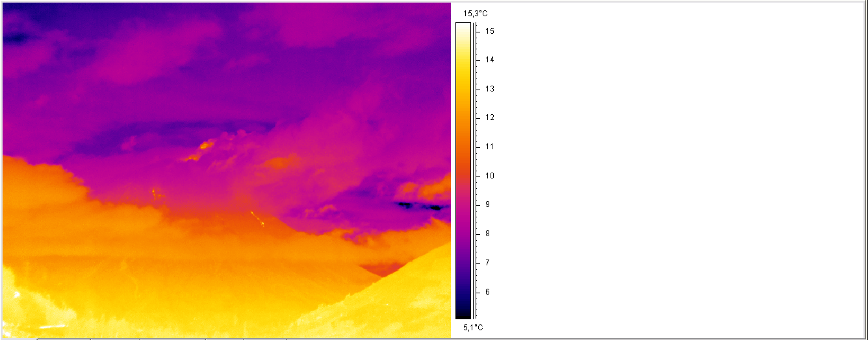Click the 11 tick label on scale
Viewport: 868px width, 340px height.
[490, 147]
